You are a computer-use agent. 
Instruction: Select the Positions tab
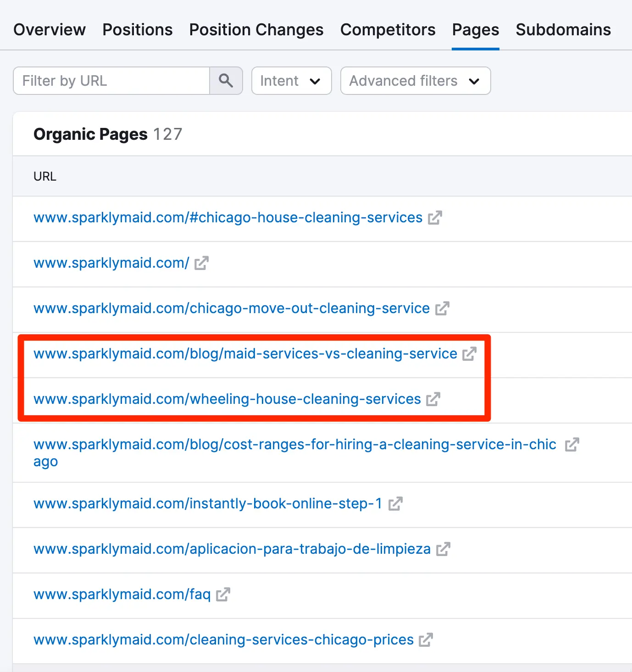[x=137, y=30]
